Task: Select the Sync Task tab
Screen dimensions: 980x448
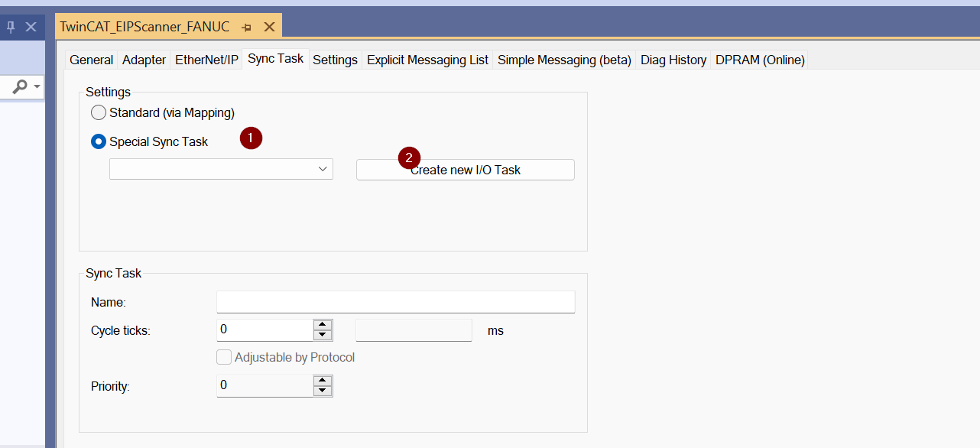Action: (276, 59)
